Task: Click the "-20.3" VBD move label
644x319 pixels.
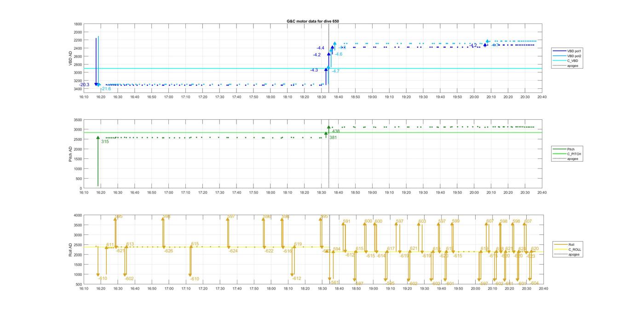Action: pyautogui.click(x=84, y=85)
